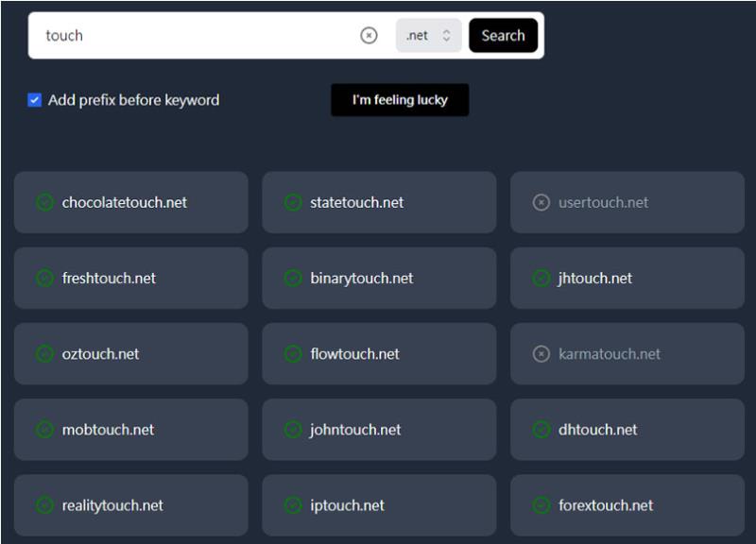Click the green check icon beside iptouch.net
Screen dimensions: 756x544
coord(293,505)
